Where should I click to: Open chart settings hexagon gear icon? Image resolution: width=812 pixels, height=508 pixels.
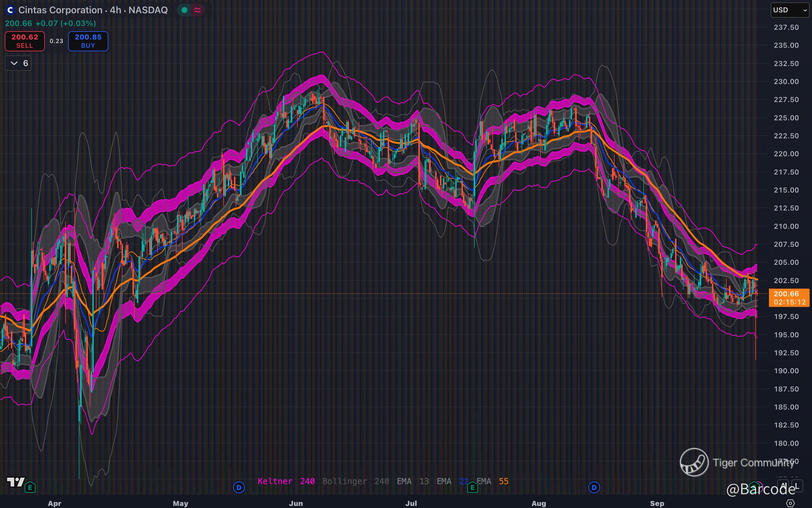[x=791, y=503]
